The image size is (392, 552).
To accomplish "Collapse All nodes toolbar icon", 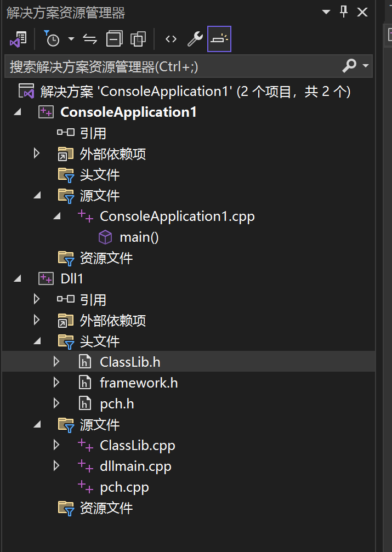I will 114,39.
